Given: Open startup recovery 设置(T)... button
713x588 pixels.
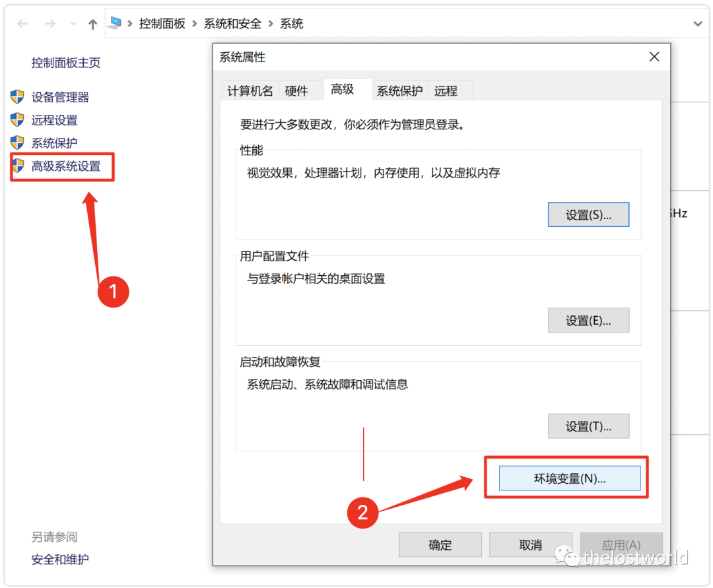Looking at the screenshot, I should (588, 426).
